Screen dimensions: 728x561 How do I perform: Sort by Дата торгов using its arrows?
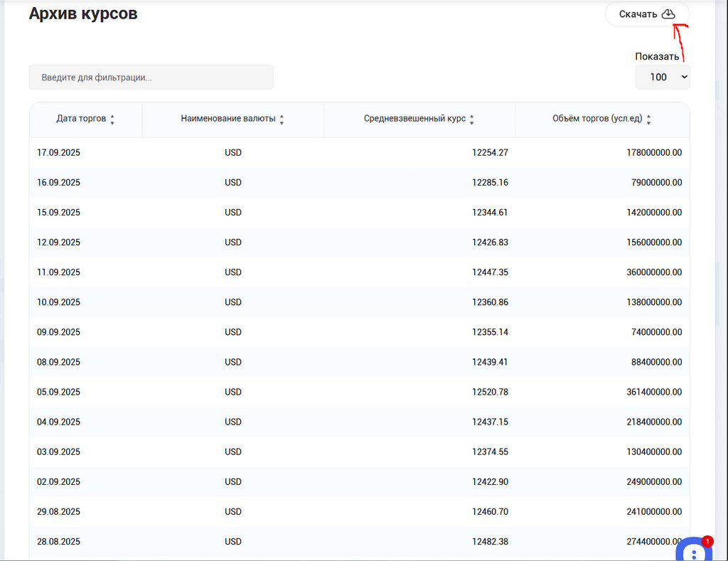(x=112, y=119)
